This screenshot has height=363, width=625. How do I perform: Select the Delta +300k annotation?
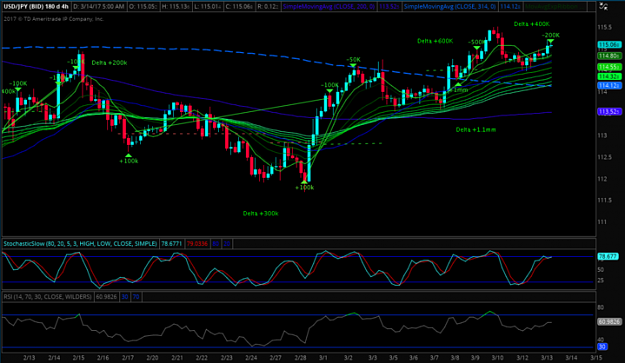coord(261,214)
